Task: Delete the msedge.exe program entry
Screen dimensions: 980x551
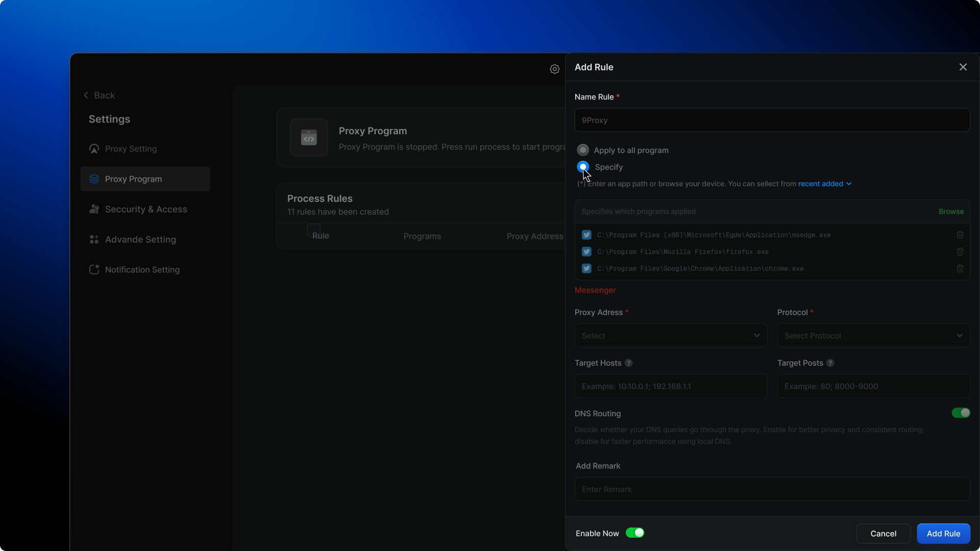Action: [960, 235]
